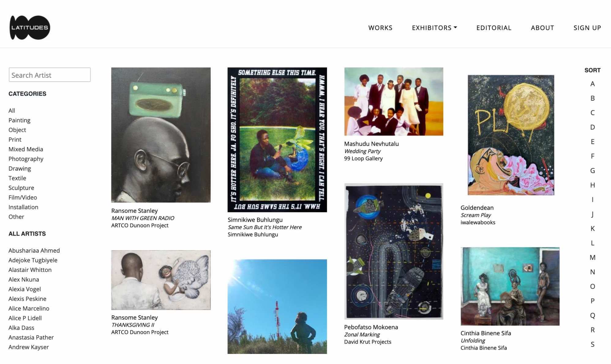Focus the Search Artist input field

click(x=50, y=75)
